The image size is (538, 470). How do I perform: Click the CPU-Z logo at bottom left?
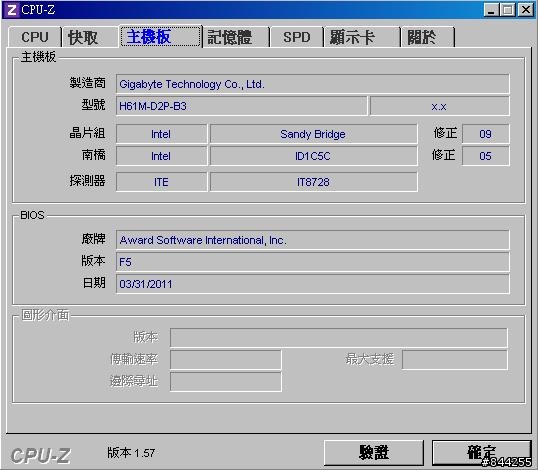(x=40, y=456)
